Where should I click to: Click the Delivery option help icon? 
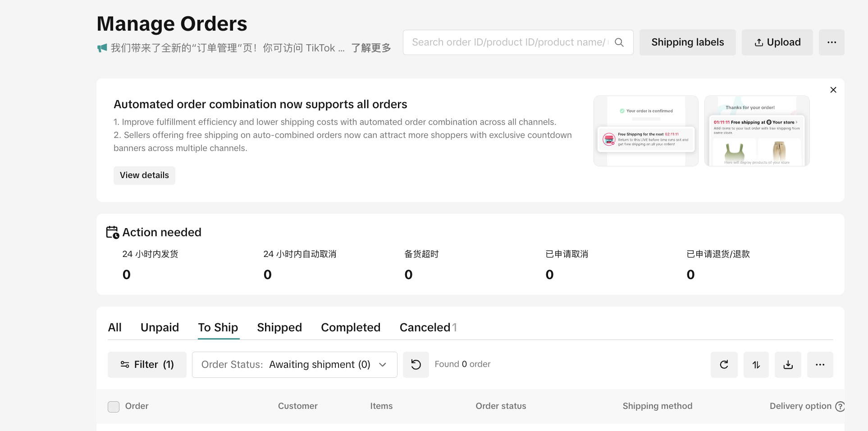pos(840,406)
